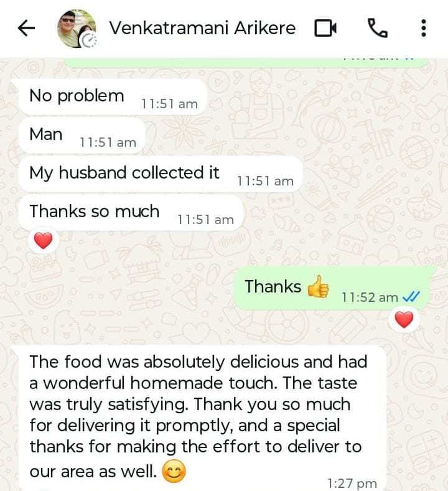Open the three-dot more options menu
Screen dimensions: 448x491
(x=423, y=28)
